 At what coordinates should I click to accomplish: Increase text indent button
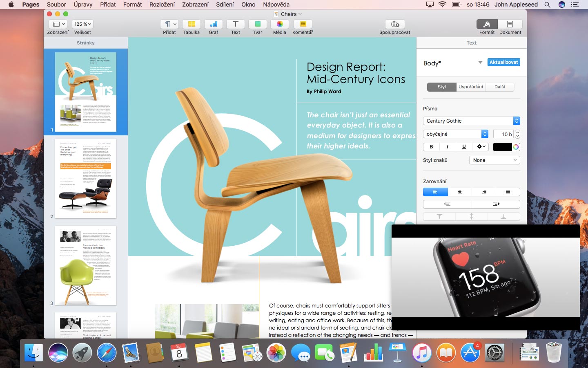tap(496, 204)
